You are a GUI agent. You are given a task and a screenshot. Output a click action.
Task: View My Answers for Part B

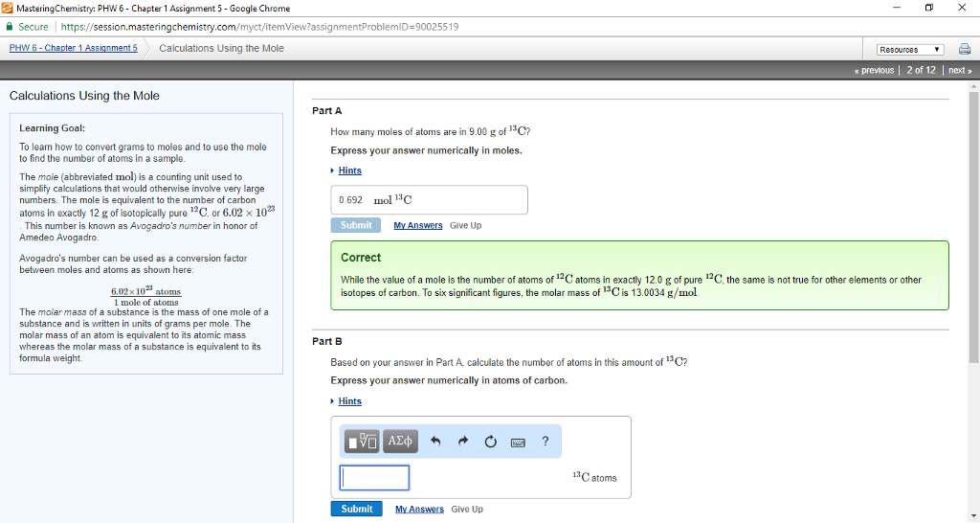(x=419, y=510)
